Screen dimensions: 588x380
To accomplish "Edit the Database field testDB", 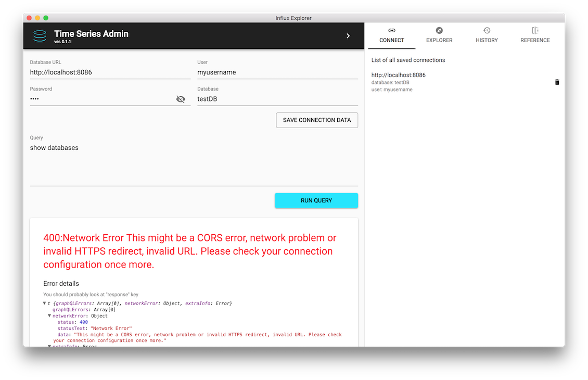I will (x=277, y=99).
